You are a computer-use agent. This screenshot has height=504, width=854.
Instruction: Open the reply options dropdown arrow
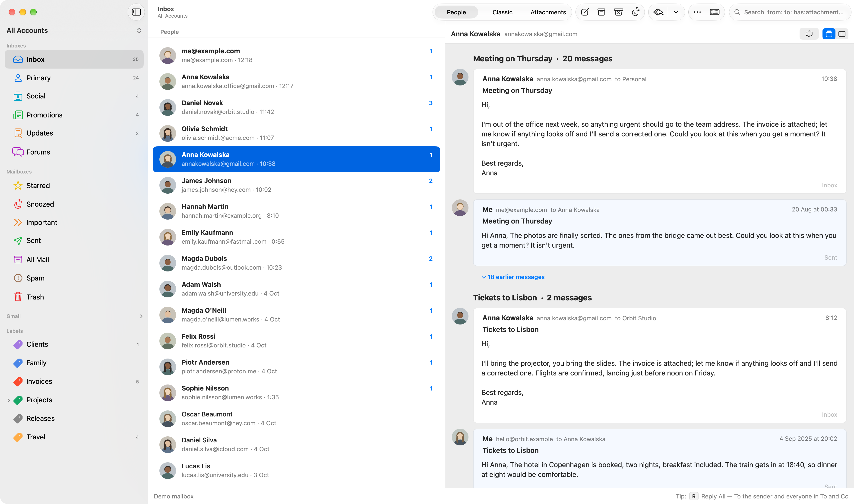(676, 12)
